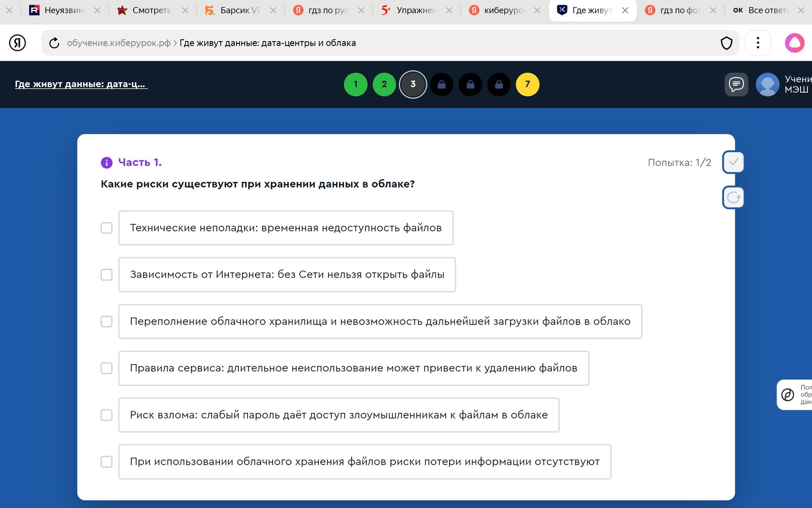Check the риски потери информации отсутствуют checkbox
This screenshot has height=508, width=812.
(x=107, y=462)
